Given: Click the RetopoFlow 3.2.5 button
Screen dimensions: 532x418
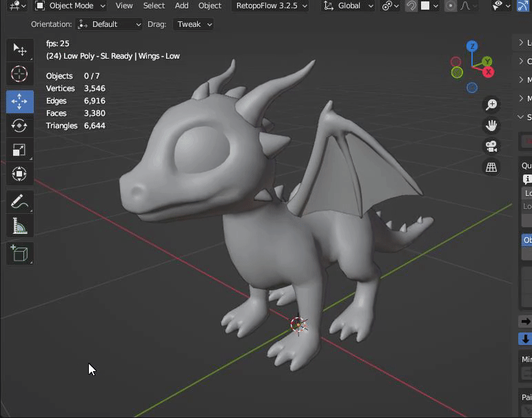Looking at the screenshot, I should click(267, 6).
